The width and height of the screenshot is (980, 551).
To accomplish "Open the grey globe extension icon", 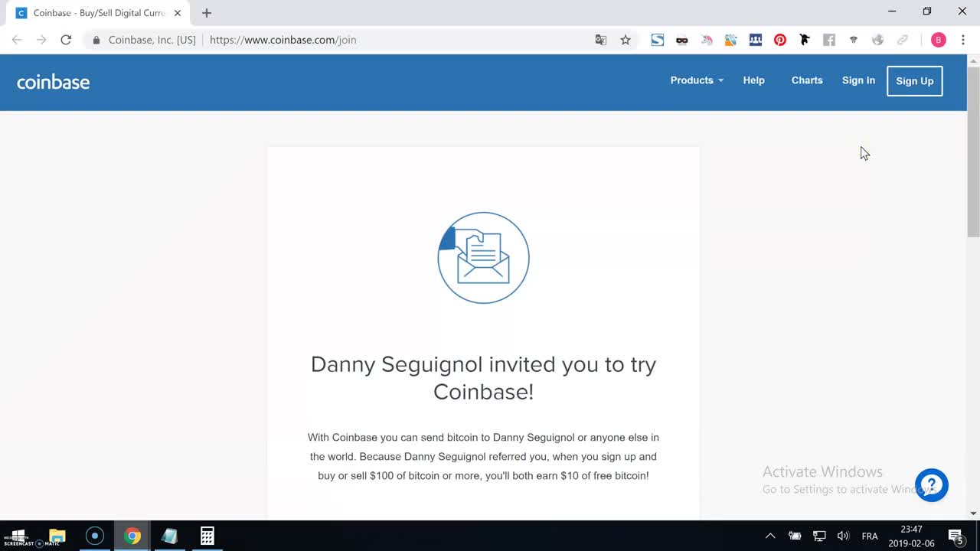I will point(878,40).
